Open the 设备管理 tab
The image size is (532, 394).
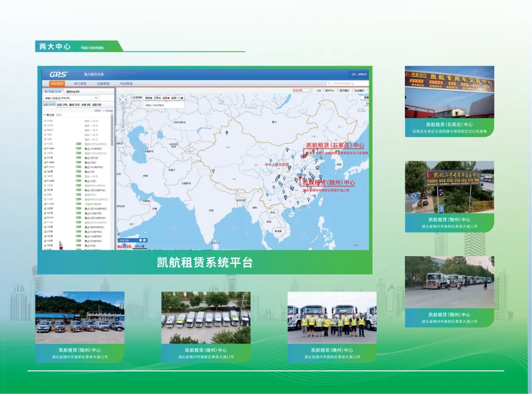click(103, 84)
